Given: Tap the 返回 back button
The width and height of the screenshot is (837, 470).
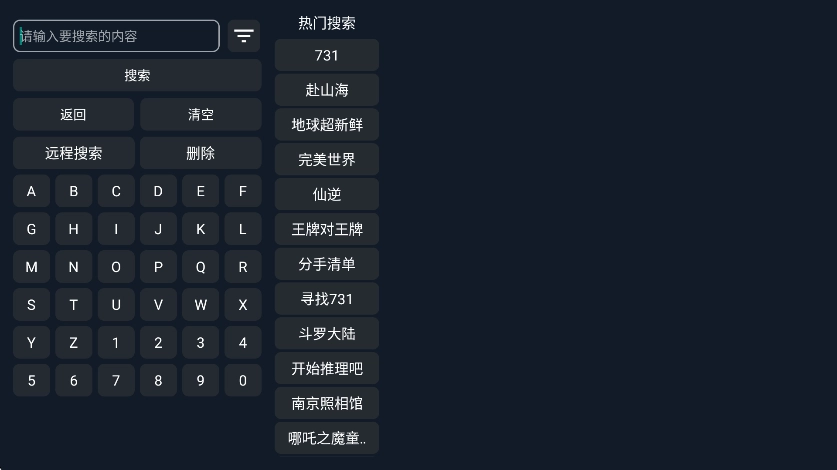Looking at the screenshot, I should (73, 115).
